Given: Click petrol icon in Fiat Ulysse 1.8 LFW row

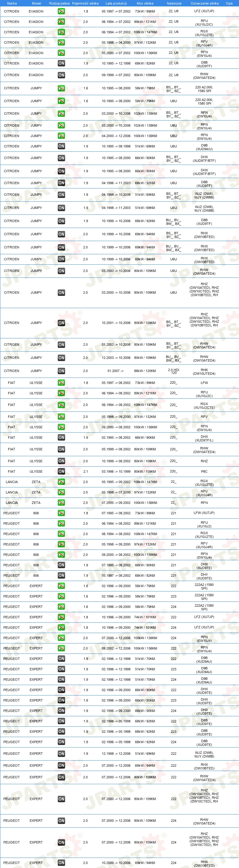Looking at the screenshot, I should pyautogui.click(x=61, y=383).
